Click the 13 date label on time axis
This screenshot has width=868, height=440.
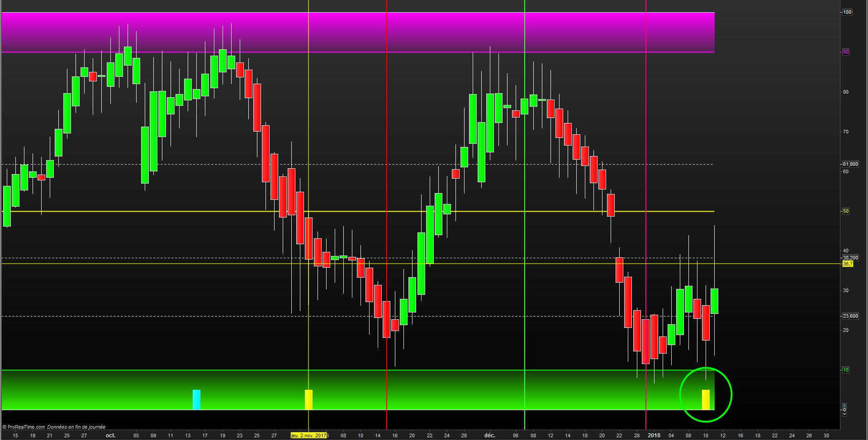pos(188,435)
